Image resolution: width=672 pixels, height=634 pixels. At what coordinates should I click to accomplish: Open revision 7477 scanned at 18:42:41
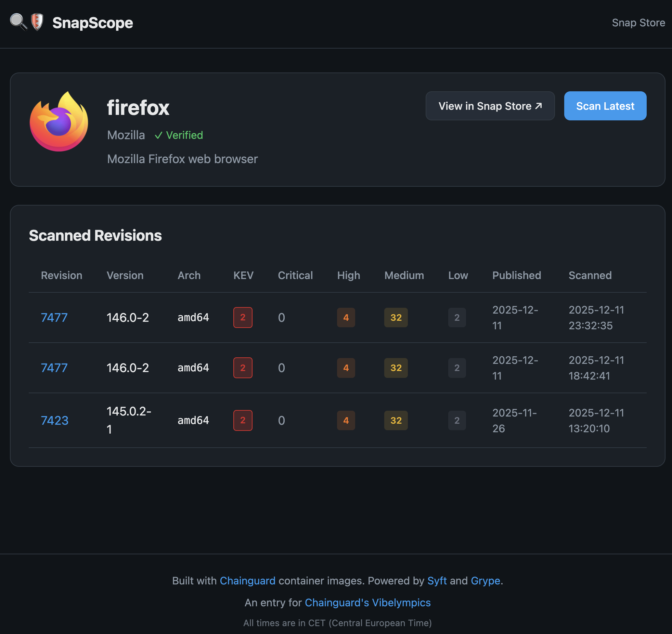(54, 368)
